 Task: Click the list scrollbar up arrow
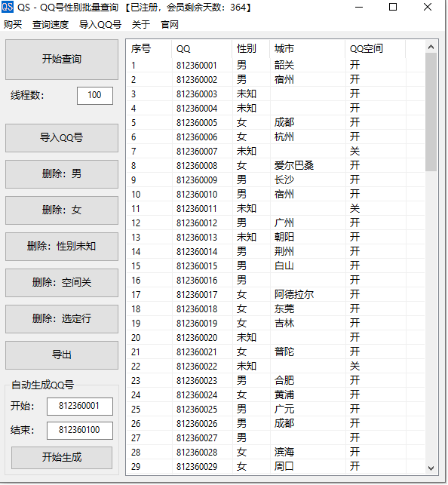pyautogui.click(x=431, y=47)
